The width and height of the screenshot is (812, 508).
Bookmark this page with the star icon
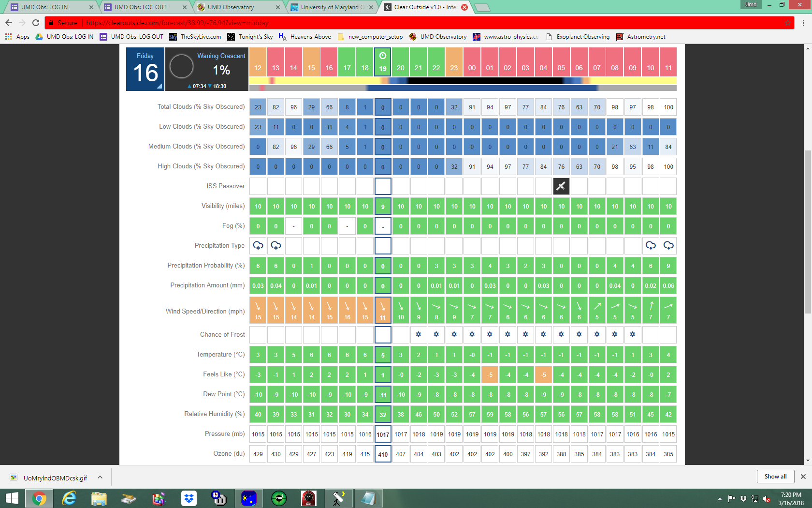[787, 23]
